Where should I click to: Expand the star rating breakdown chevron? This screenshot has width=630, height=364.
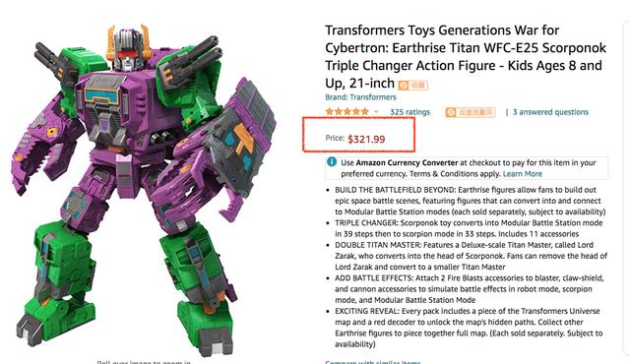(376, 112)
